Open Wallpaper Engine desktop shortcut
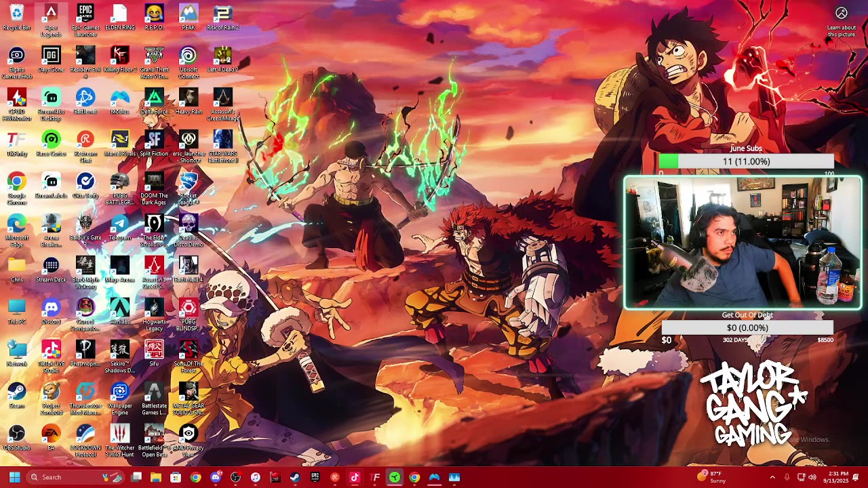This screenshot has height=488, width=868. click(x=120, y=399)
